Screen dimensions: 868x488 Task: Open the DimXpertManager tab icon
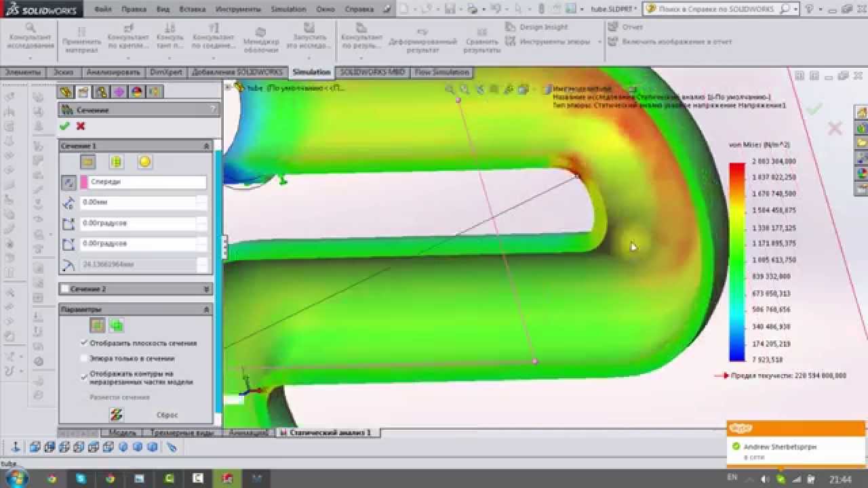tap(119, 92)
